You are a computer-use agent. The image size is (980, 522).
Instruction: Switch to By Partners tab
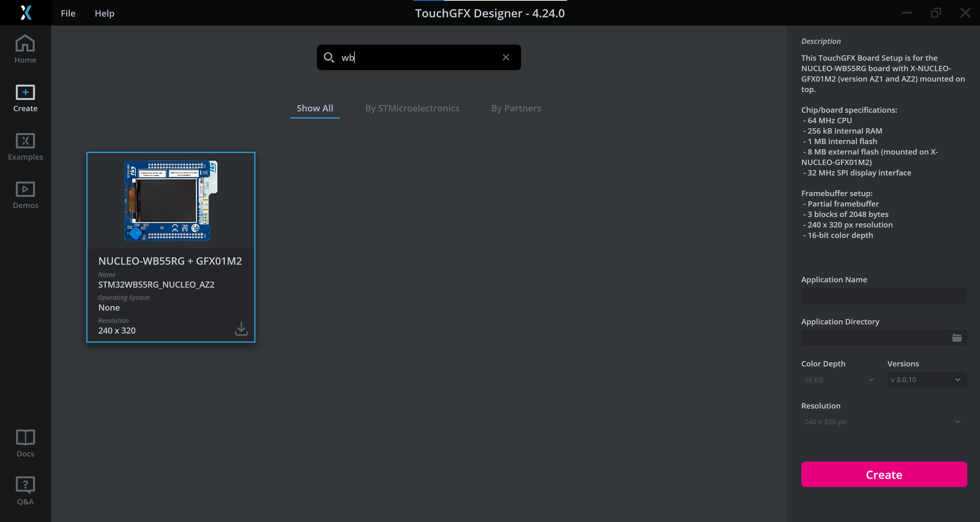click(516, 108)
